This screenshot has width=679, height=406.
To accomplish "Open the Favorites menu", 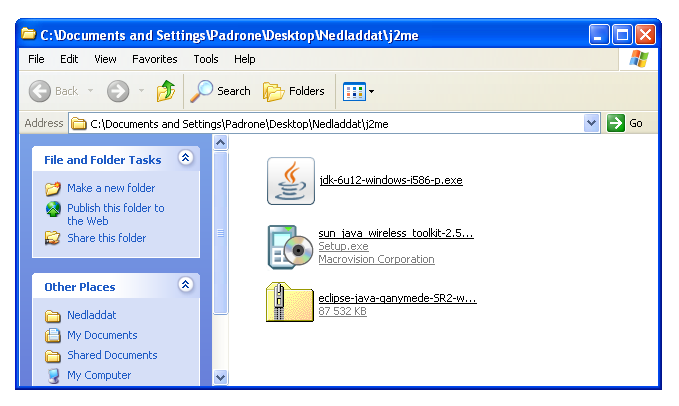I will pyautogui.click(x=155, y=59).
